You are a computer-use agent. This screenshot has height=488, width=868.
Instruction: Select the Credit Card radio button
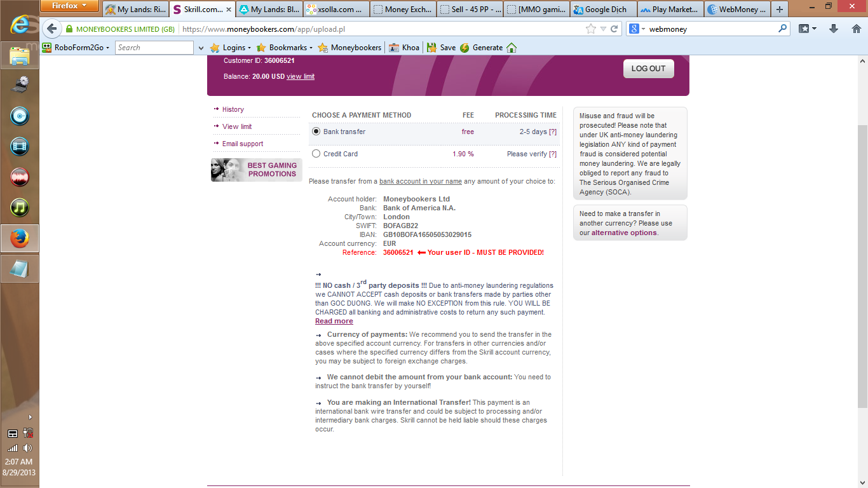point(316,154)
